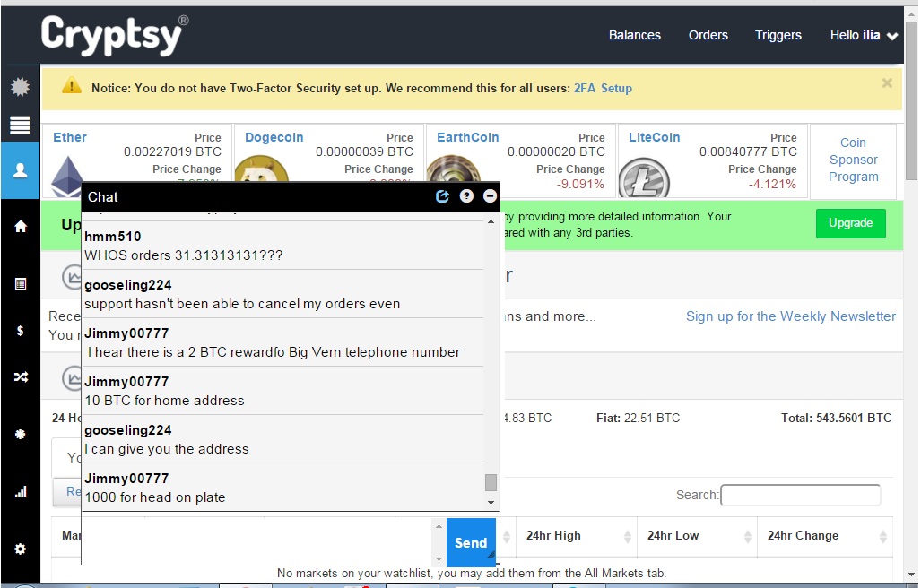Click the Cryptsy logo
Screen dimensions: 921x588
(x=115, y=35)
